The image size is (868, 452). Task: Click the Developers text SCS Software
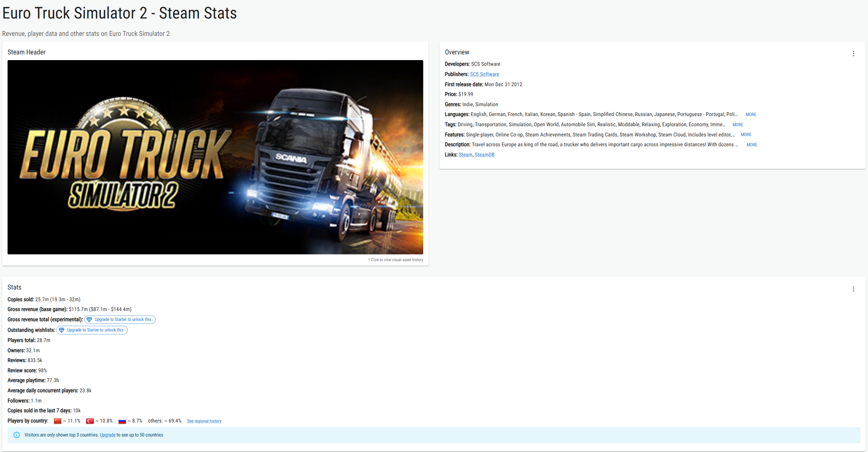tap(486, 64)
